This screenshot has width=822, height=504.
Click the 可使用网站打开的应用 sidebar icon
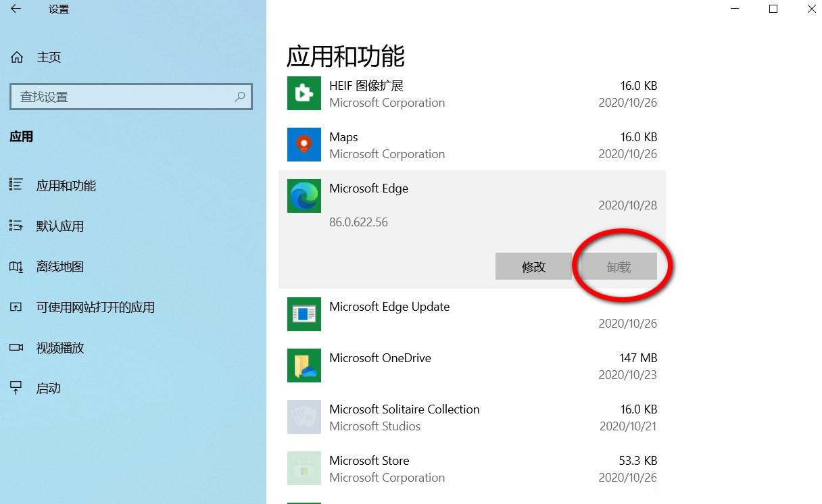[x=16, y=307]
